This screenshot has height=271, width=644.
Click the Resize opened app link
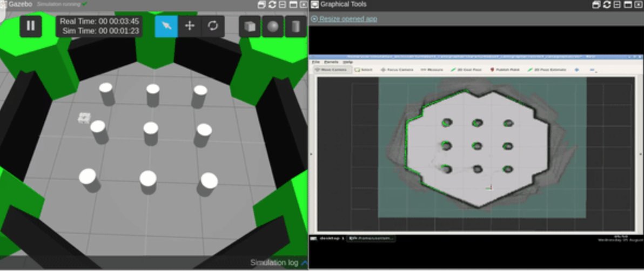click(344, 19)
